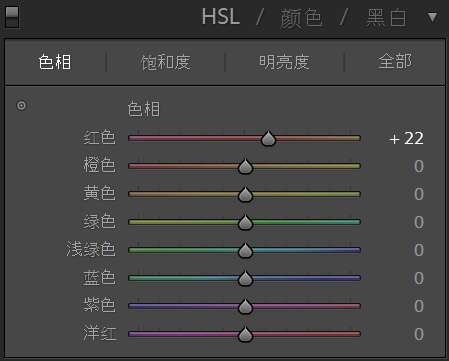Viewport: 449px width, 361px height.
Task: Click the 蓝色 hue slider handle
Action: [x=245, y=279]
